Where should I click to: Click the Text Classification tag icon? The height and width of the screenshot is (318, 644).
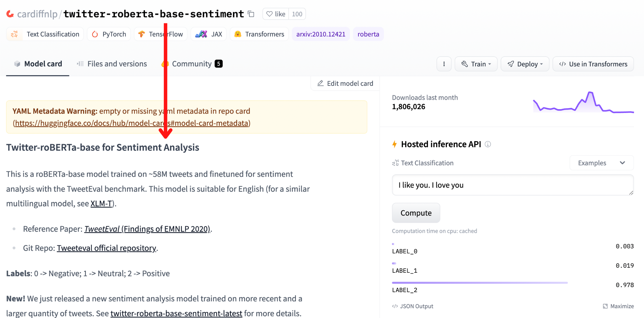click(14, 34)
